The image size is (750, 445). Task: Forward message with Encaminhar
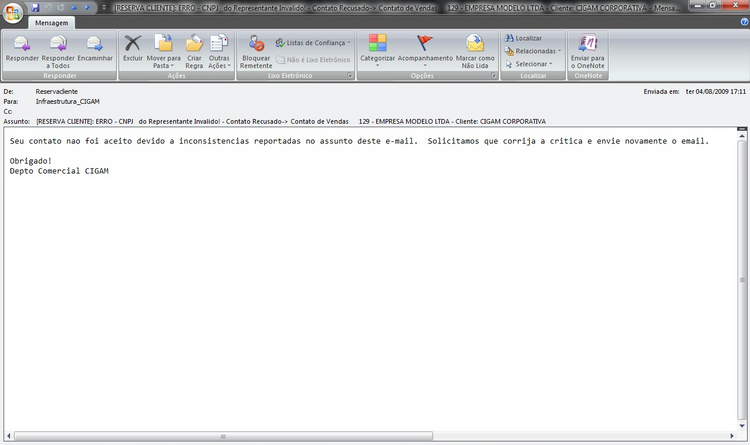coord(95,49)
